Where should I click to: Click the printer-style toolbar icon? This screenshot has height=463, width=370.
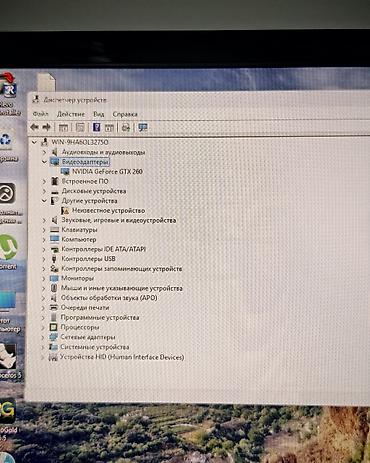(x=126, y=127)
